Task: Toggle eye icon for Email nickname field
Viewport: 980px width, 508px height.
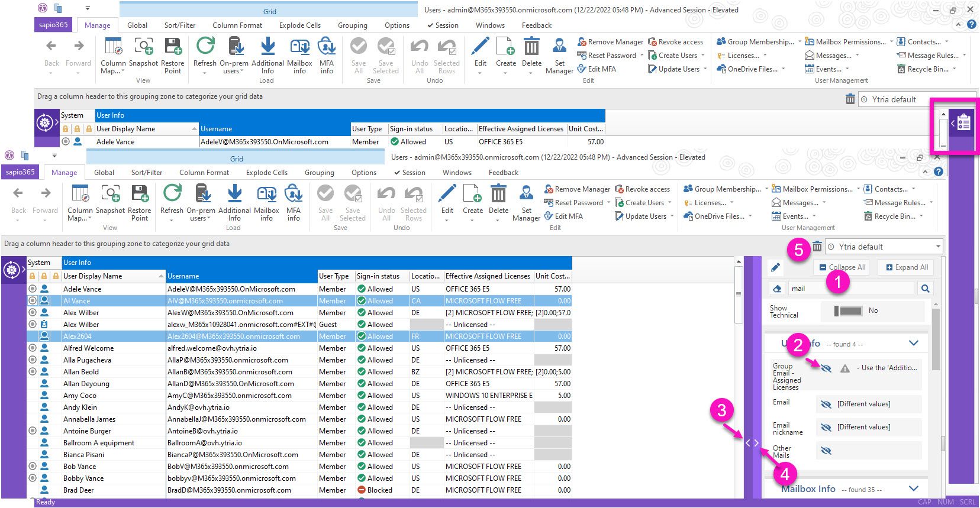Action: pos(826,428)
